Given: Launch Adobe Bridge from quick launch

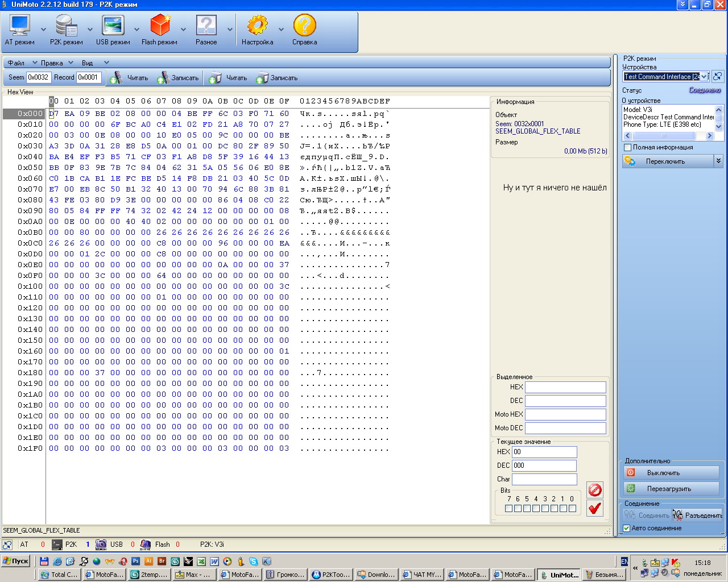Looking at the screenshot, I should point(162,561).
